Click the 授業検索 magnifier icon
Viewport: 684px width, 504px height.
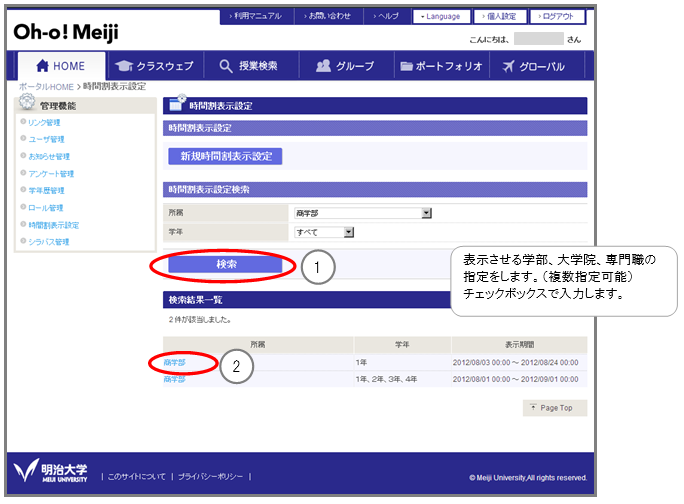pyautogui.click(x=226, y=66)
